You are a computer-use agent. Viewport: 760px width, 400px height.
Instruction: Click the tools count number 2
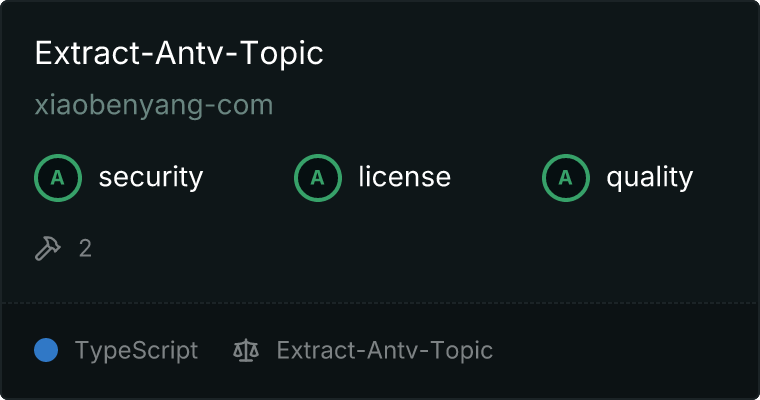(x=85, y=249)
